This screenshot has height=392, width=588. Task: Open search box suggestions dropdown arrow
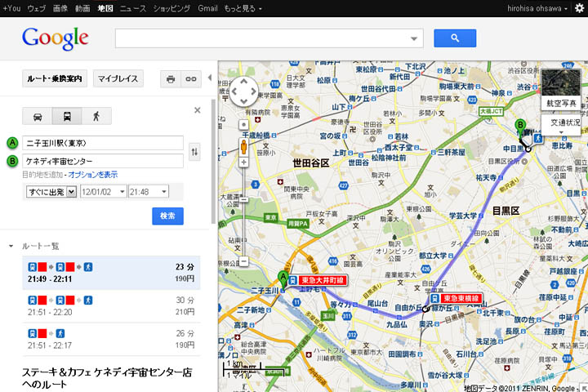point(413,38)
